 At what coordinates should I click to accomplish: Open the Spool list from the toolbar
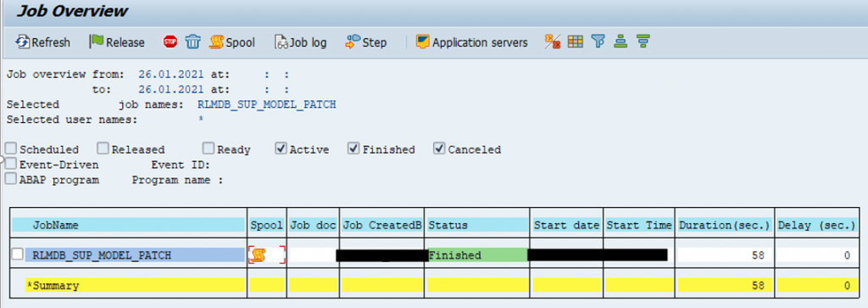232,42
